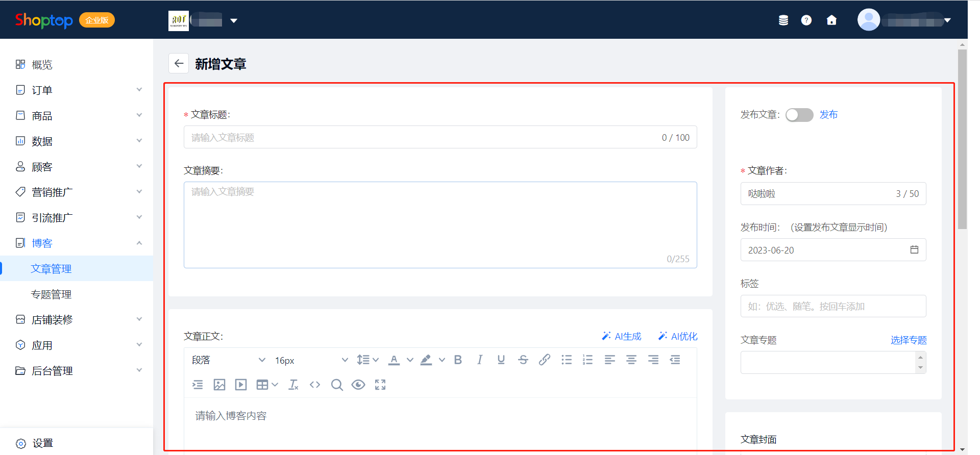The height and width of the screenshot is (455, 980).
Task: Open the 段落 paragraph style dropdown
Action: click(x=229, y=360)
